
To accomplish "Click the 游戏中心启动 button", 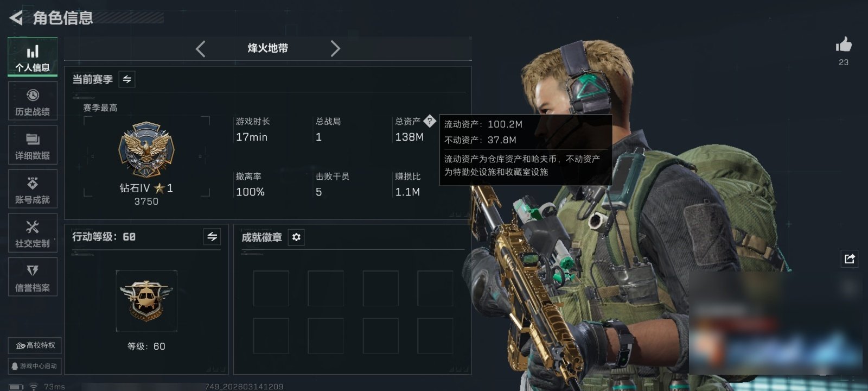I will pos(35,366).
